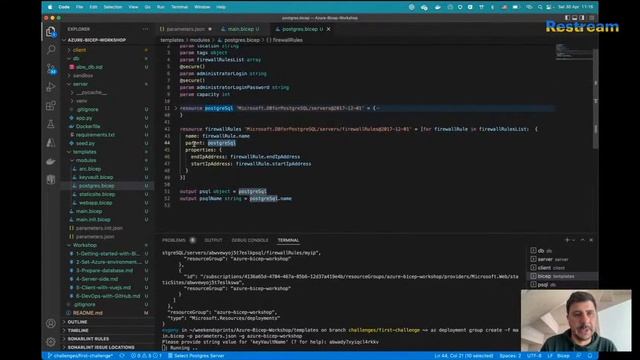The image size is (640, 360).
Task: Expand SONARLINT ISSUE LOCATIONS section
Action: pos(100,347)
